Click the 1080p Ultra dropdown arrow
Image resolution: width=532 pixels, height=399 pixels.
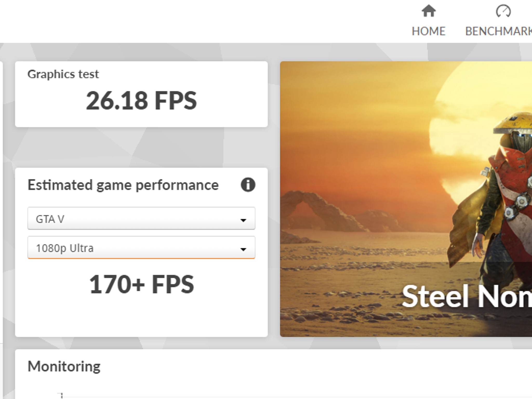click(x=243, y=249)
